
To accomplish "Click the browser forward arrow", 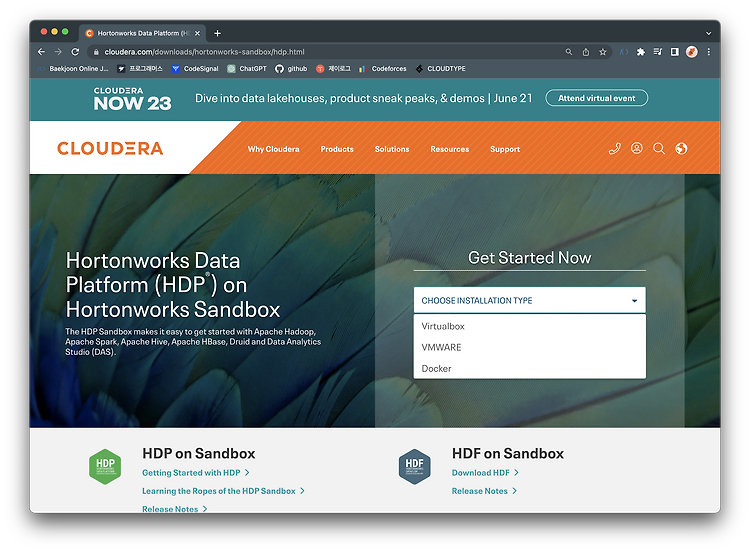I will [x=58, y=52].
